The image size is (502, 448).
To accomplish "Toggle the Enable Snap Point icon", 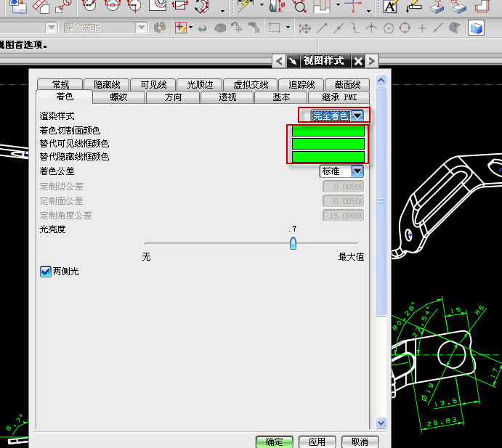I will click(304, 28).
